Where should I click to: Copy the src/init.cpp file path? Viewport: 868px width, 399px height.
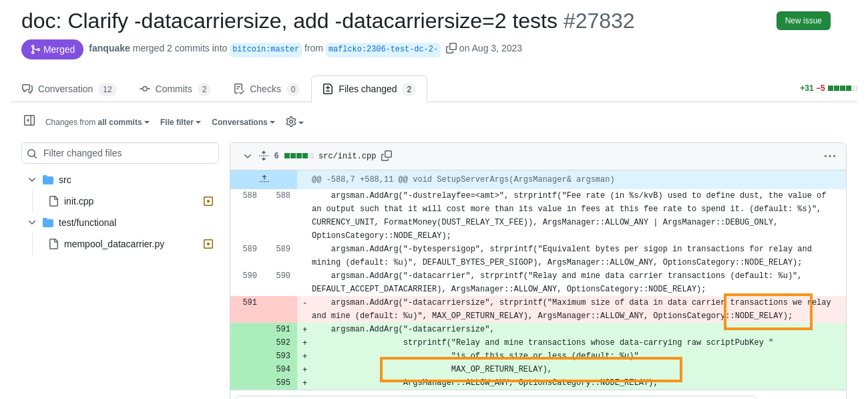(x=387, y=156)
